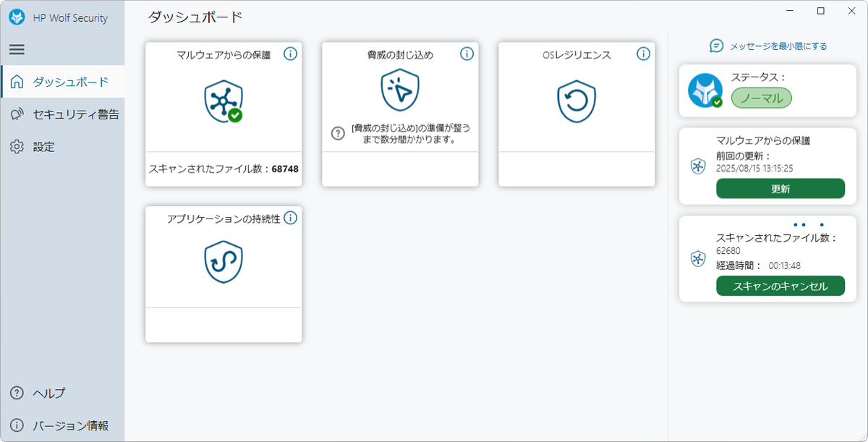This screenshot has height=442, width=868.
Task: Click the home icon beside ダッシュボード
Action: [17, 82]
